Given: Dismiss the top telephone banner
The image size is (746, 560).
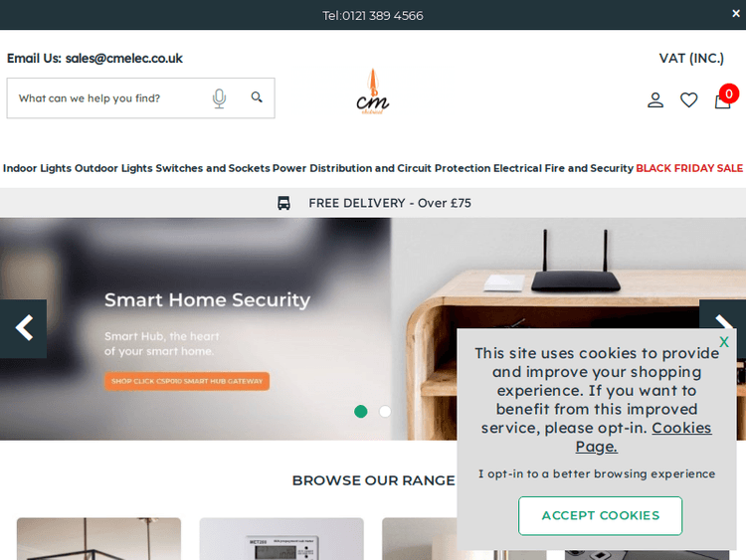Looking at the screenshot, I should pos(735,13).
